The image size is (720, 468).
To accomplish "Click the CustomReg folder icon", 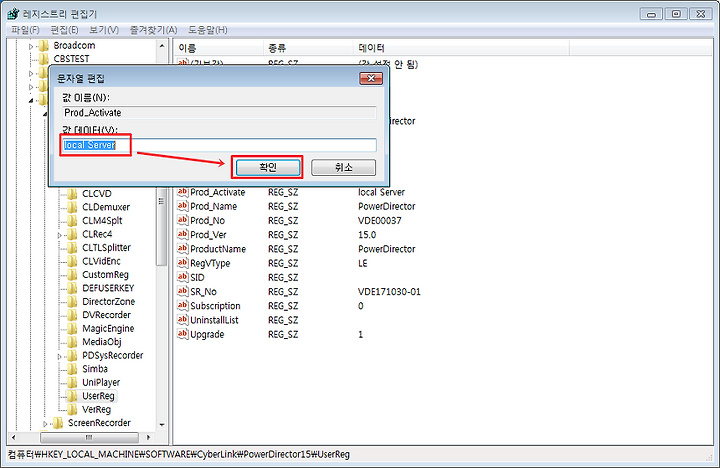I will point(72,275).
